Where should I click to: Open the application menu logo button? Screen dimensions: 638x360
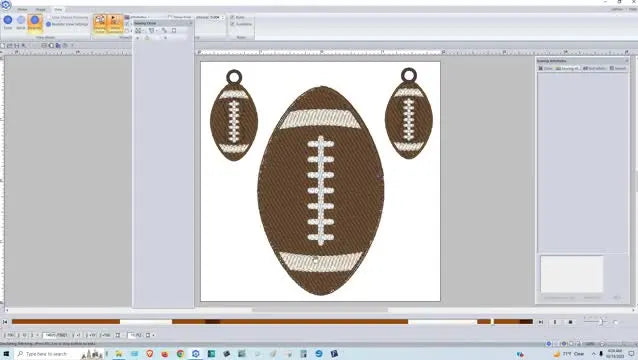pyautogui.click(x=6, y=4)
